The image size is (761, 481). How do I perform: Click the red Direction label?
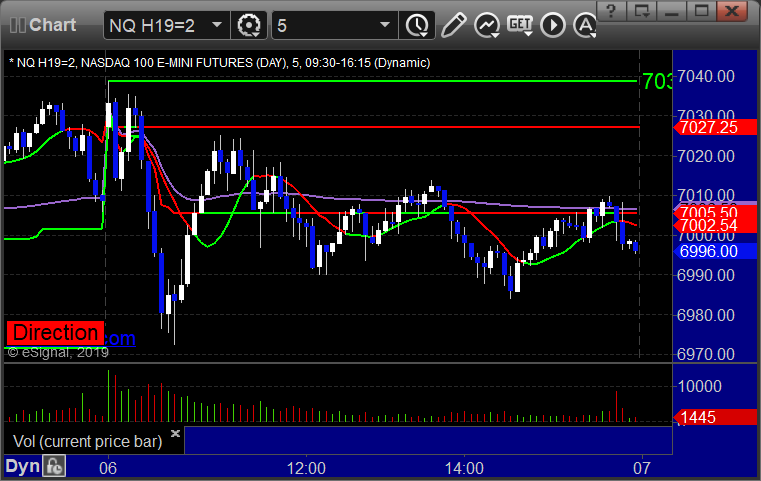click(55, 333)
